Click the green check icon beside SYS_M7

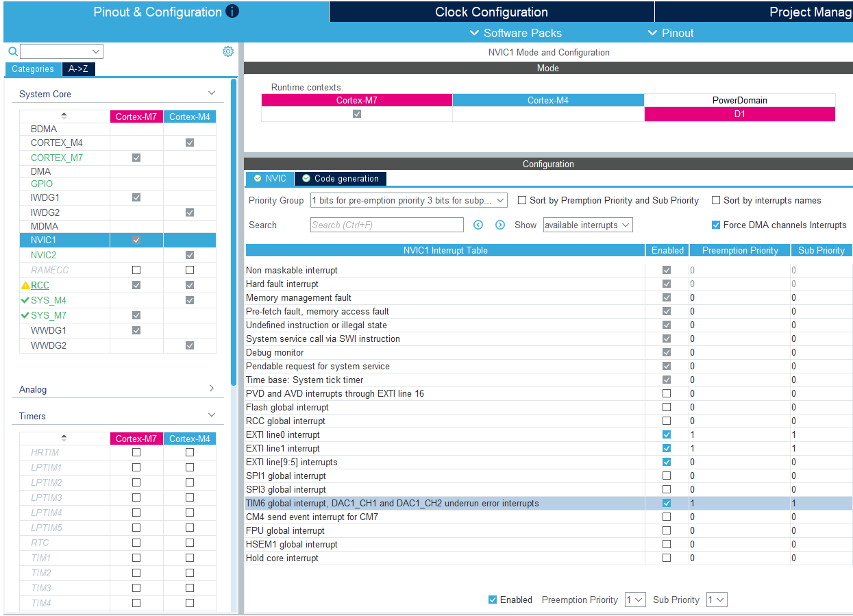click(25, 315)
